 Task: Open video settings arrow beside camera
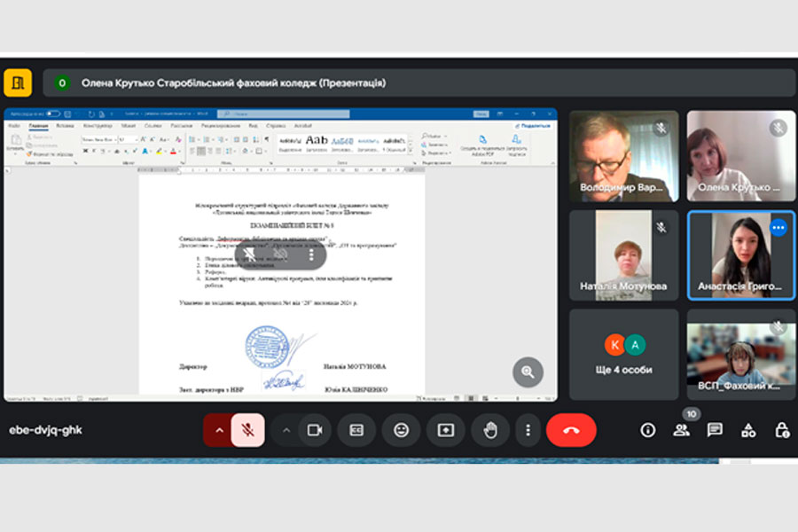point(286,430)
